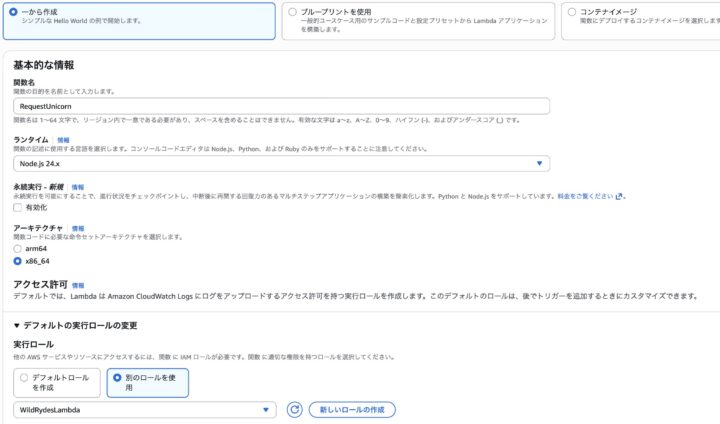Screen dimensions: 720x424
Task: Select x86_64 architecture
Action: click(18, 261)
